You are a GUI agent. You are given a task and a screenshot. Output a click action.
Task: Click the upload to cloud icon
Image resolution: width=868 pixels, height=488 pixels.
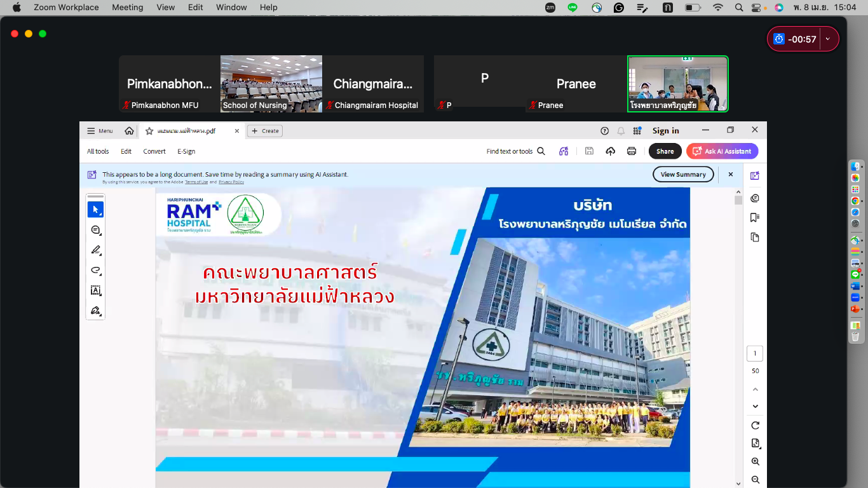pyautogui.click(x=610, y=151)
